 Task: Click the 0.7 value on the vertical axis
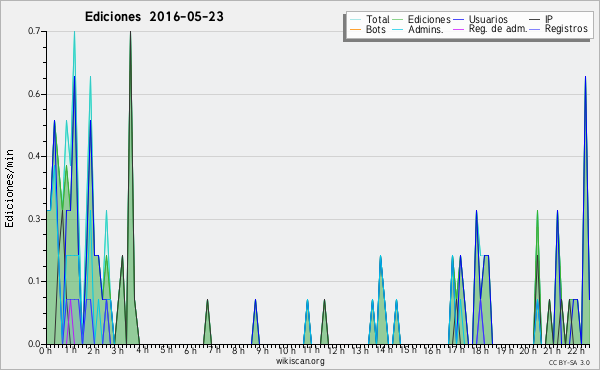35,31
